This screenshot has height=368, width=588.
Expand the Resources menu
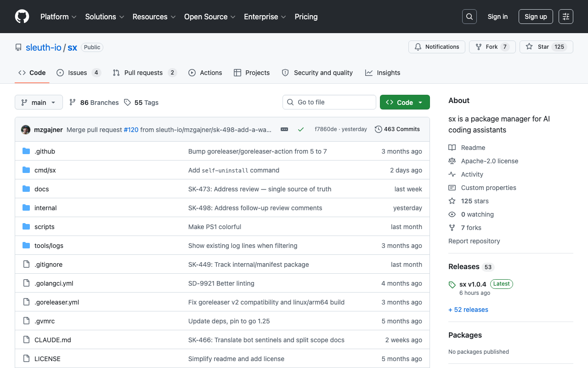[x=154, y=17]
